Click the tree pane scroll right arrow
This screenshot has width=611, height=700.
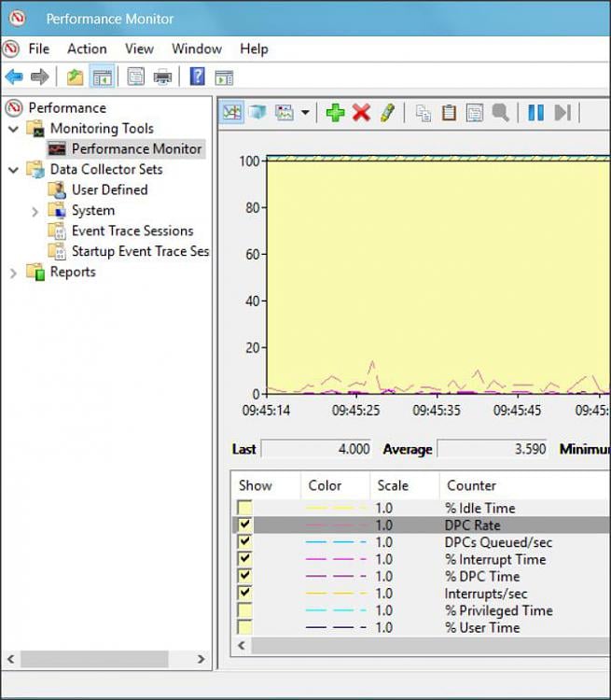201,659
